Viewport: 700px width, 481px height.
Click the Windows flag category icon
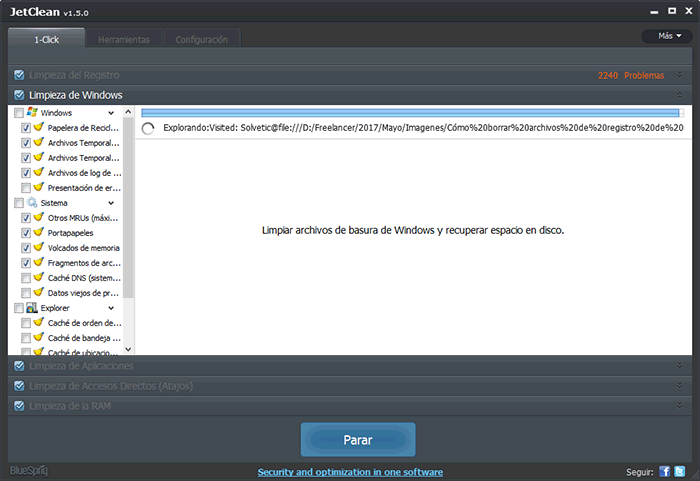coord(32,112)
